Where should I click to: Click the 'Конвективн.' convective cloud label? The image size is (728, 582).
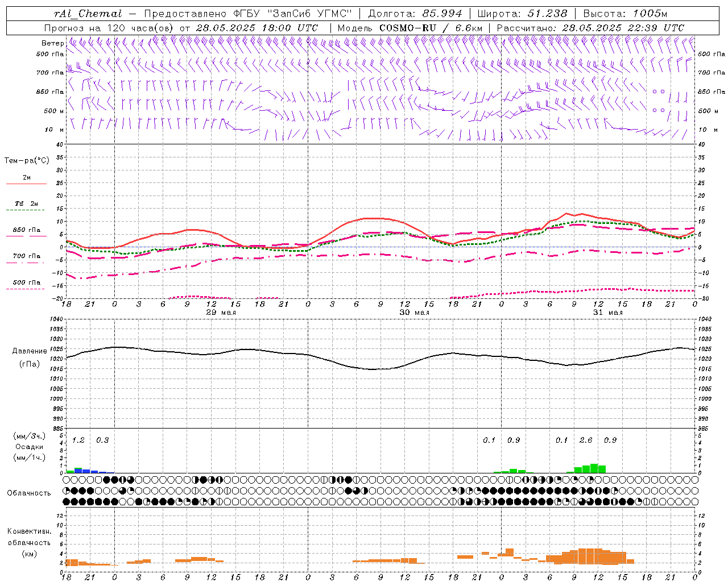[x=29, y=531]
